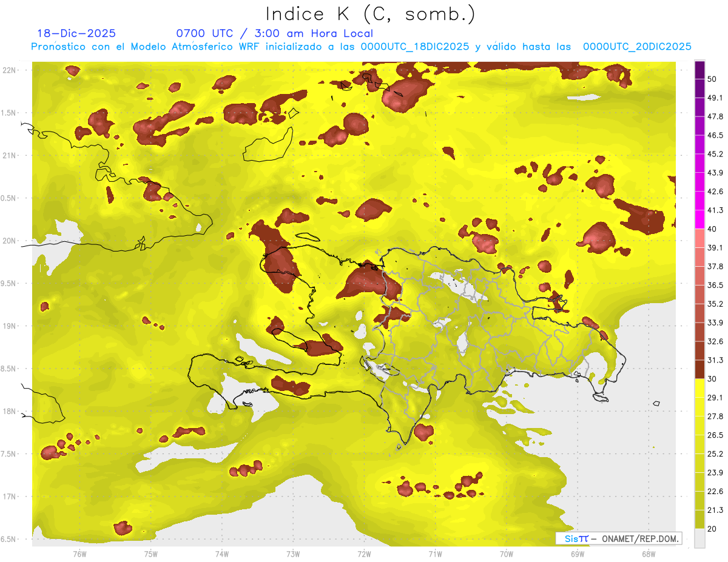Click the colorbar label "43.9"
This screenshot has width=728, height=562.
coord(715,173)
